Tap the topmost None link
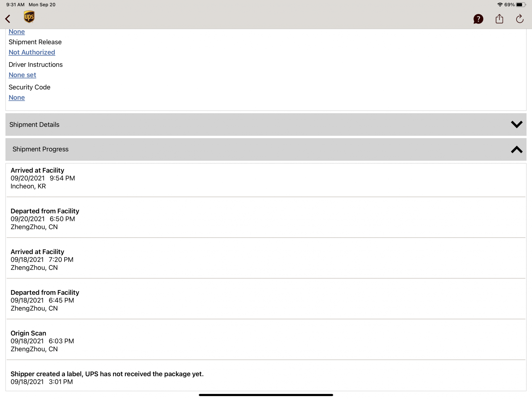The width and height of the screenshot is (532, 399). [17, 32]
